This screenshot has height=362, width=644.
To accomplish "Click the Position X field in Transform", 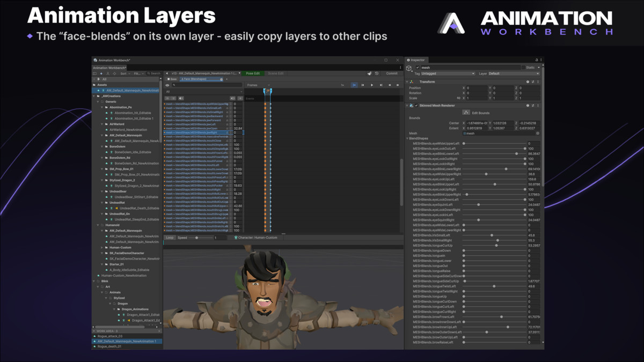I will 477,88.
